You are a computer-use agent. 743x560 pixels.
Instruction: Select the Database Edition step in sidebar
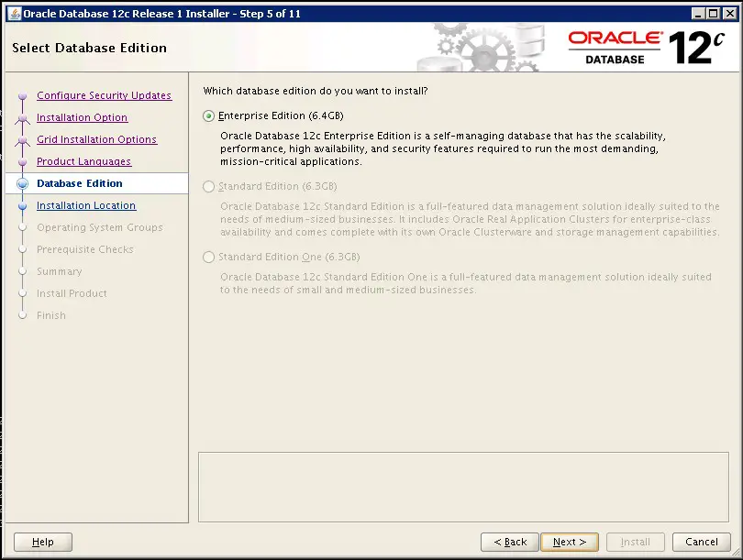click(80, 183)
